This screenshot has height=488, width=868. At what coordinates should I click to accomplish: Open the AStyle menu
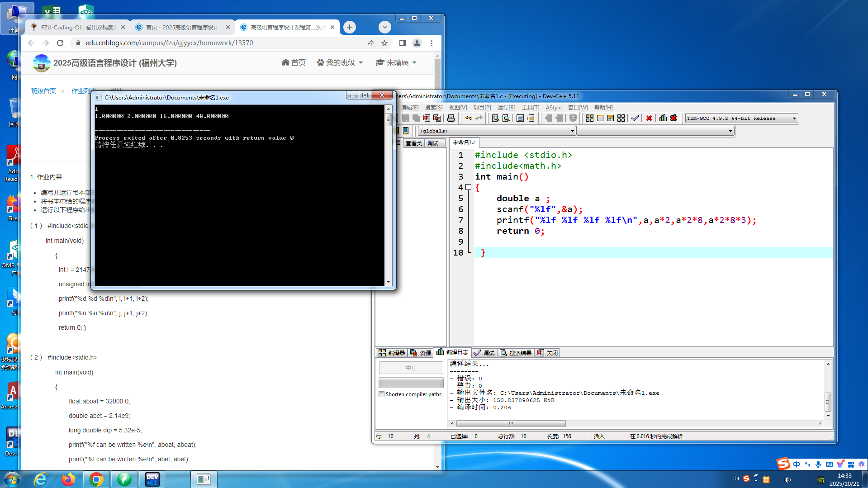pyautogui.click(x=554, y=108)
